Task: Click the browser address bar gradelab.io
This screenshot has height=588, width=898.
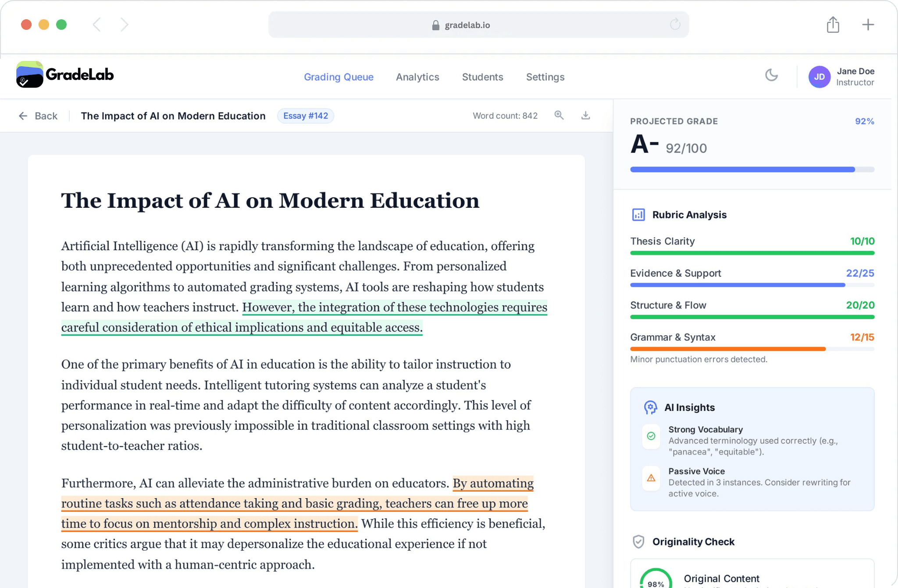Action: coord(478,25)
